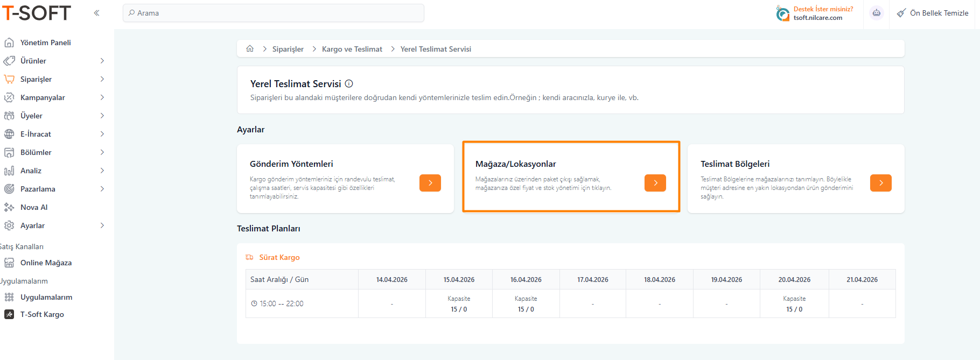Screen dimensions: 980x360
Task: Click the broom icon for Ön Bellek Temizle
Action: [x=901, y=13]
